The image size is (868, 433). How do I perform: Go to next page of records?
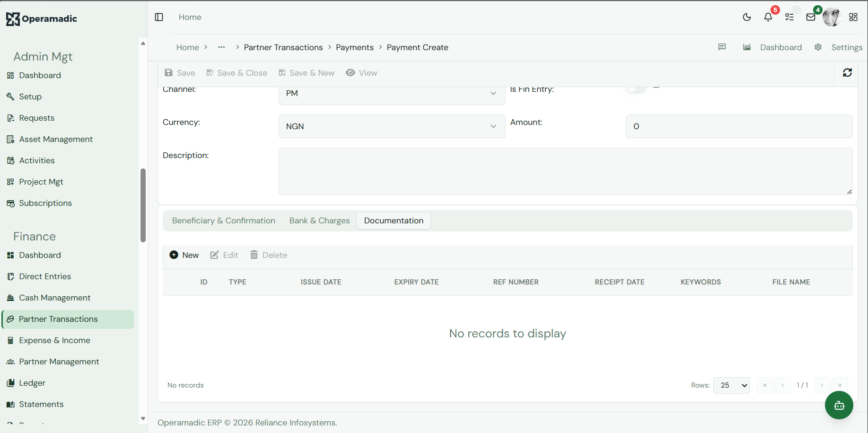tap(822, 385)
